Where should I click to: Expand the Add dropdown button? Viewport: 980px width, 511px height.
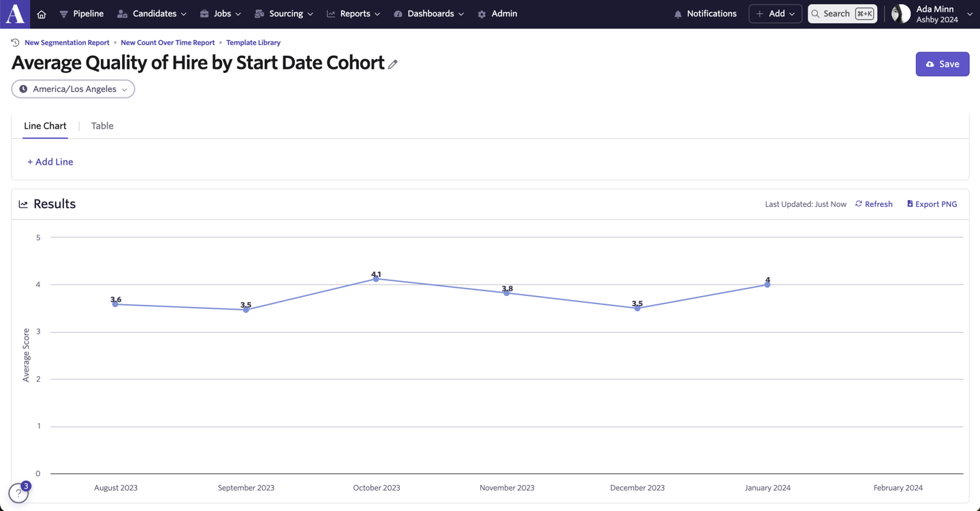click(775, 14)
